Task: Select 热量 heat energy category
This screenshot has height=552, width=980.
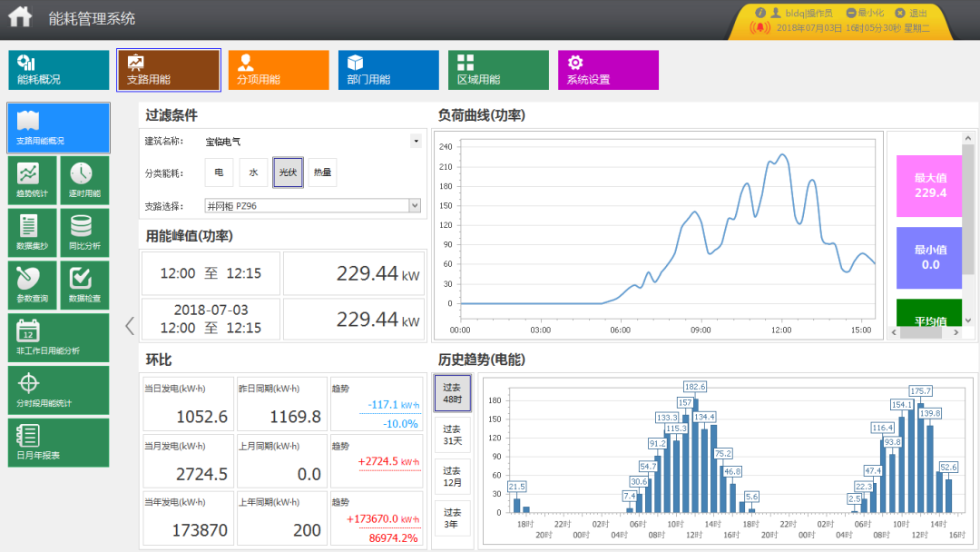Action: pyautogui.click(x=322, y=172)
